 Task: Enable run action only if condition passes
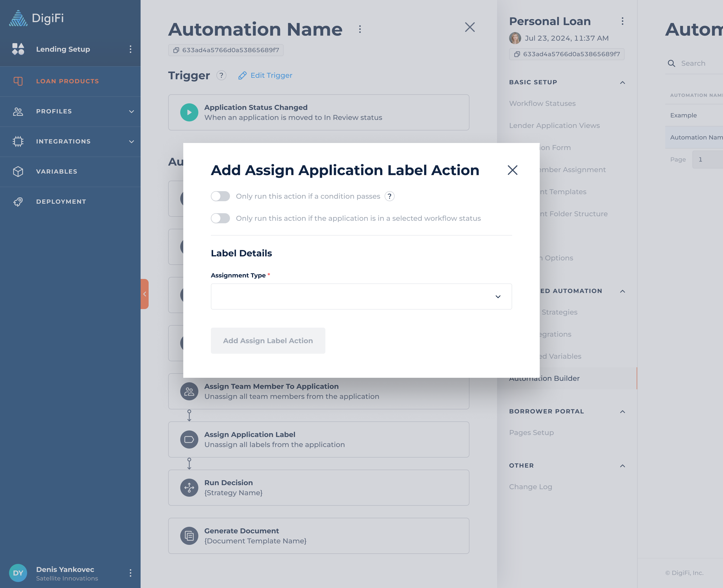(220, 196)
